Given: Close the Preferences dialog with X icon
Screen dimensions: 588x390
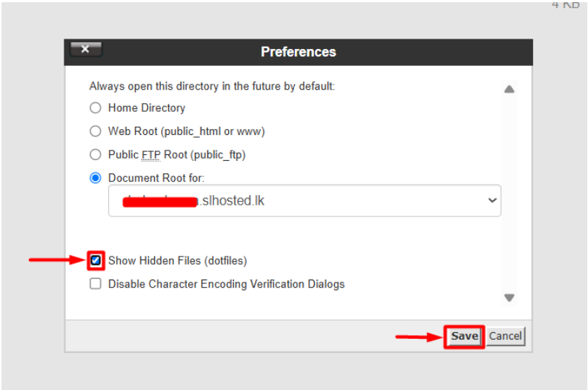Looking at the screenshot, I should [86, 50].
